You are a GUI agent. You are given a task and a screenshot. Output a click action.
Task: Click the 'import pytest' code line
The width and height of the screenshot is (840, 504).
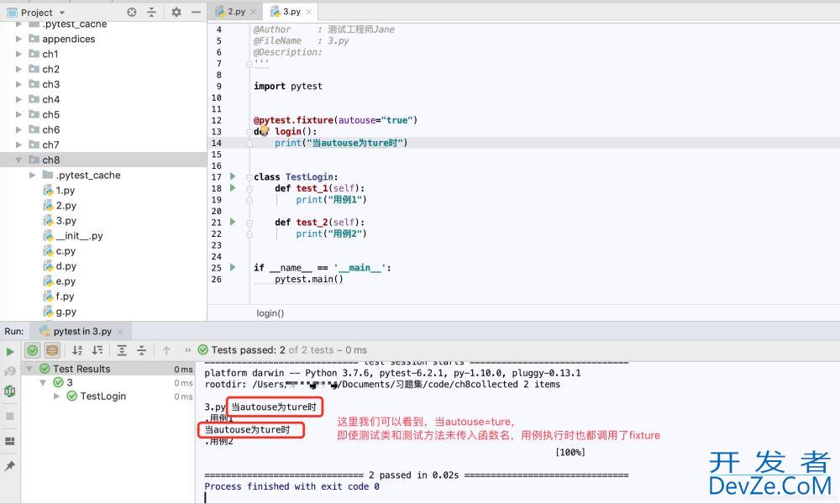click(287, 87)
